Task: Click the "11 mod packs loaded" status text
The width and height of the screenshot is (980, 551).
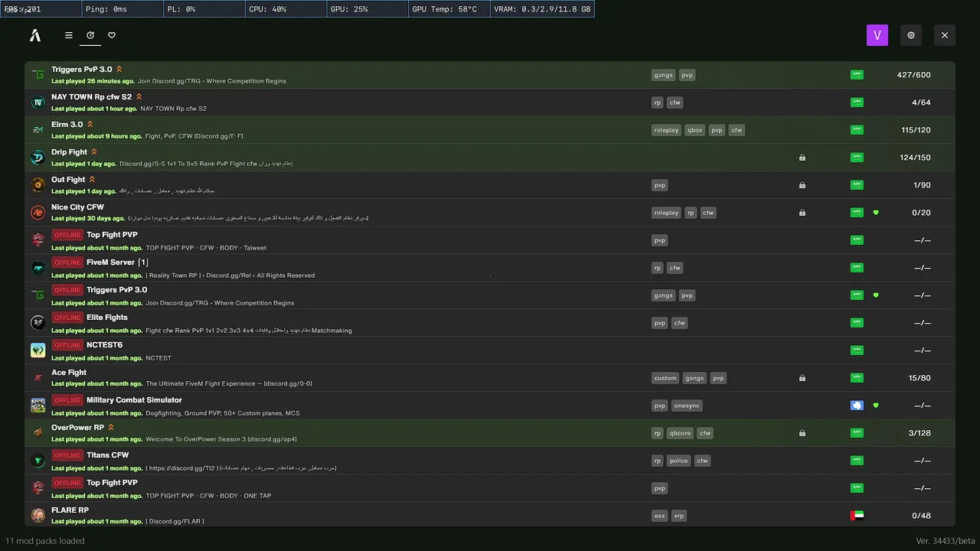Action: tap(45, 541)
